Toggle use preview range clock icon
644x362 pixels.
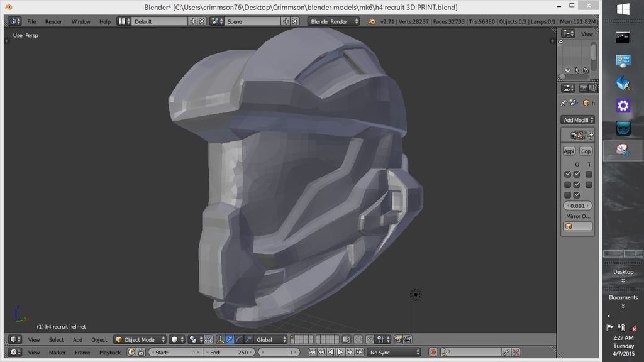click(x=131, y=352)
